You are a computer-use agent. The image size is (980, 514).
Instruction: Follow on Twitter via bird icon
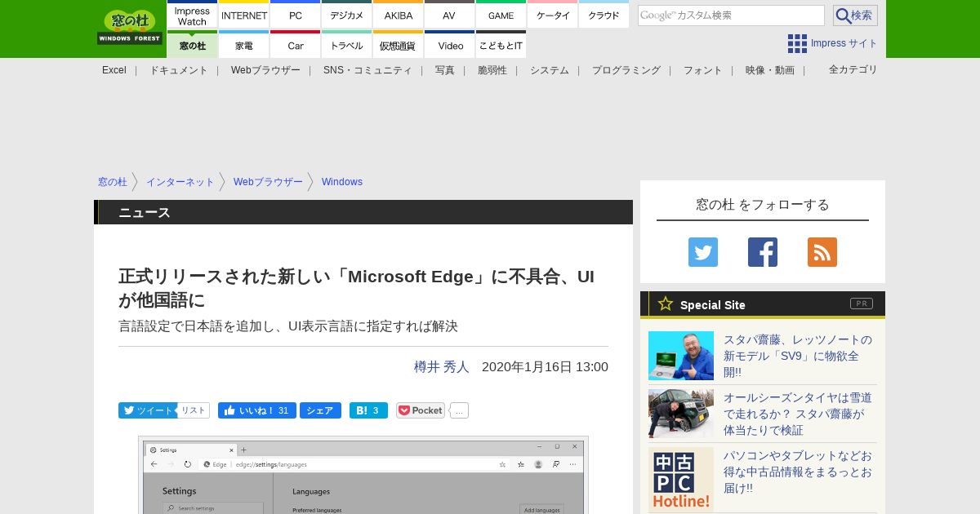(703, 252)
